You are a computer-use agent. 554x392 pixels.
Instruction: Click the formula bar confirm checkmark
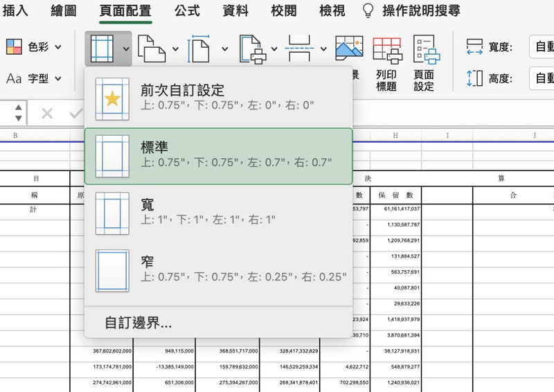[76, 114]
